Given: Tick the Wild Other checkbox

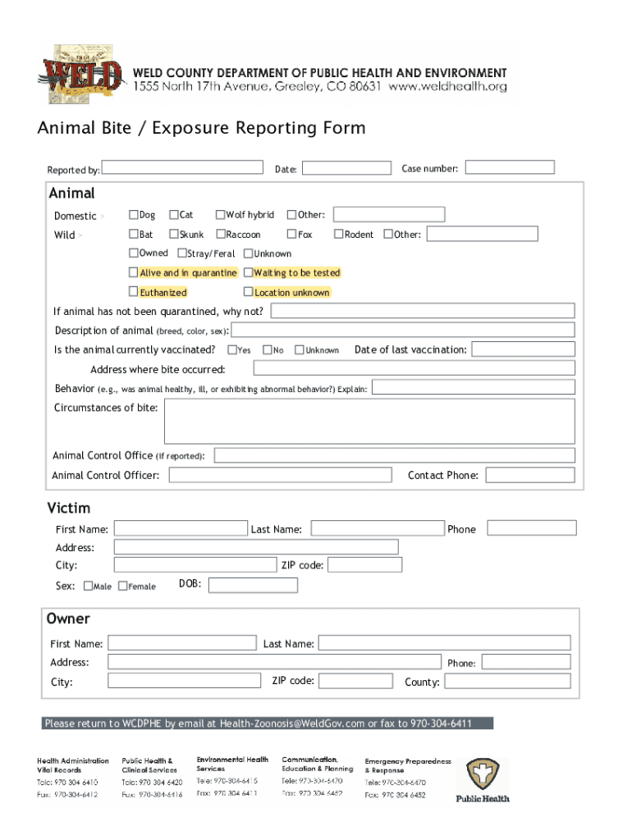Looking at the screenshot, I should tap(388, 234).
